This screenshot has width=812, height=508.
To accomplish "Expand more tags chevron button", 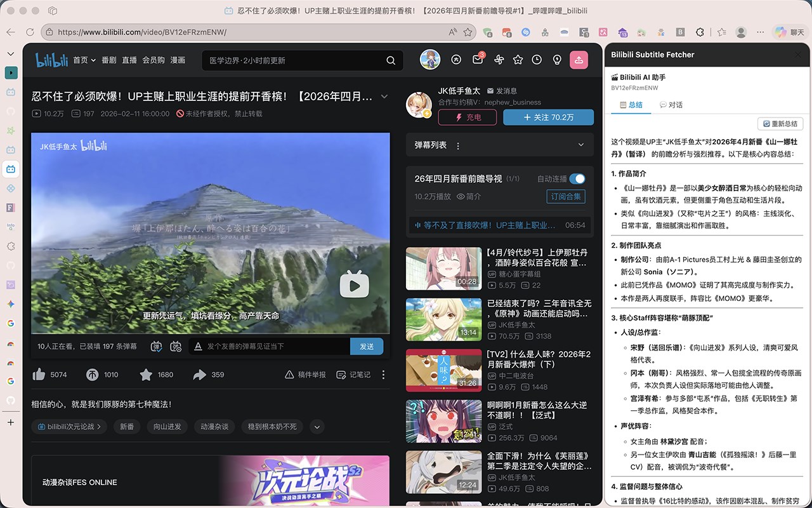I will click(x=317, y=427).
